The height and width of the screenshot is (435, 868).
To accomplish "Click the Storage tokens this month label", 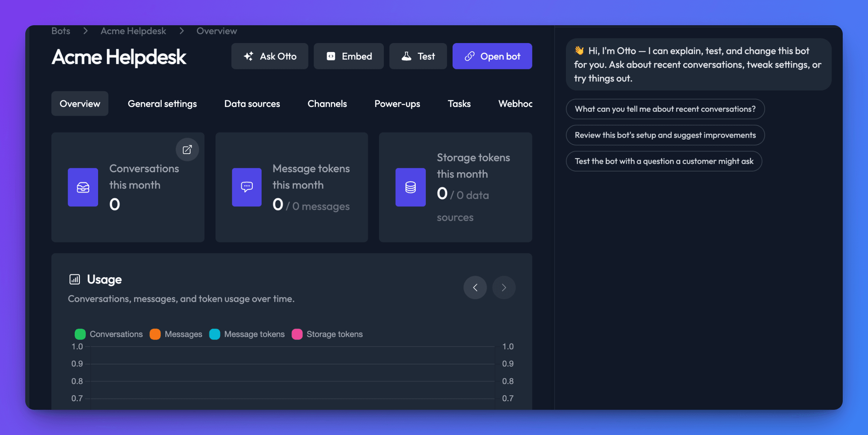I will (x=473, y=166).
